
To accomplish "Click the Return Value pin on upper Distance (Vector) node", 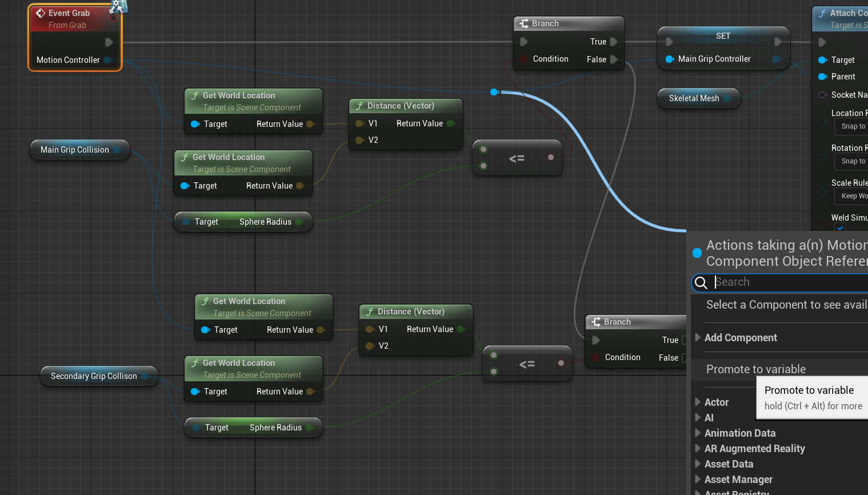I will tap(450, 123).
